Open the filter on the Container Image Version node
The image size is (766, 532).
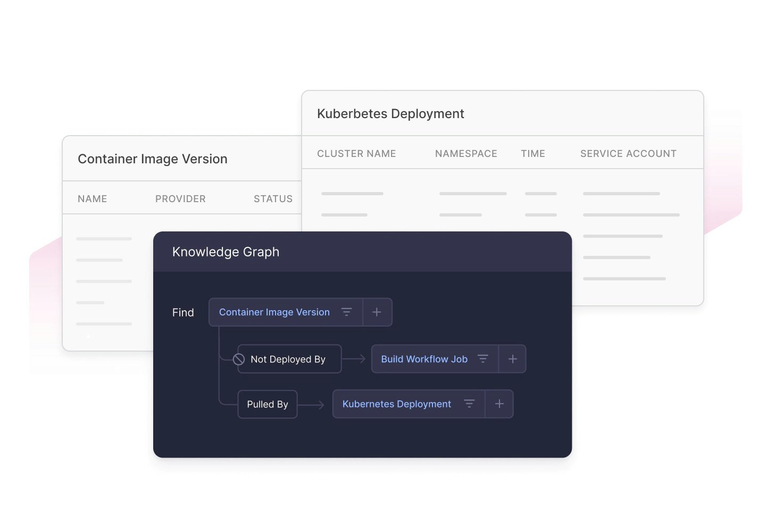click(x=347, y=312)
